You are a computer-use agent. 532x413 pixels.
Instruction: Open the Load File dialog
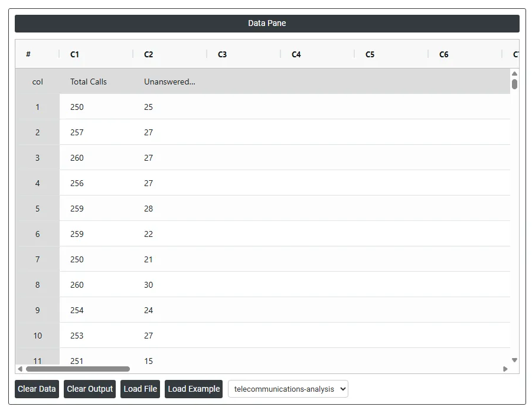tap(140, 389)
